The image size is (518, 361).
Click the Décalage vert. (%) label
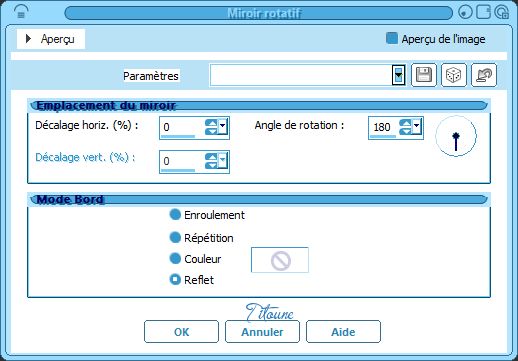pos(85,157)
